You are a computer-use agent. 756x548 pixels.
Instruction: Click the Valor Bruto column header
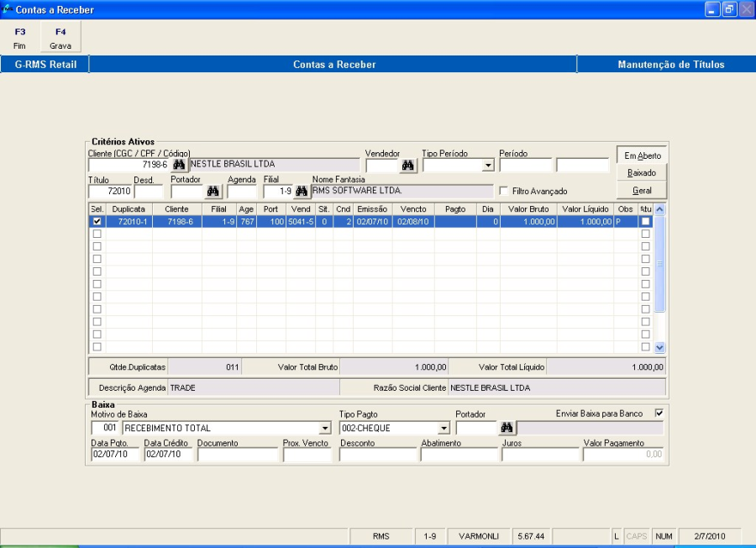tap(528, 208)
